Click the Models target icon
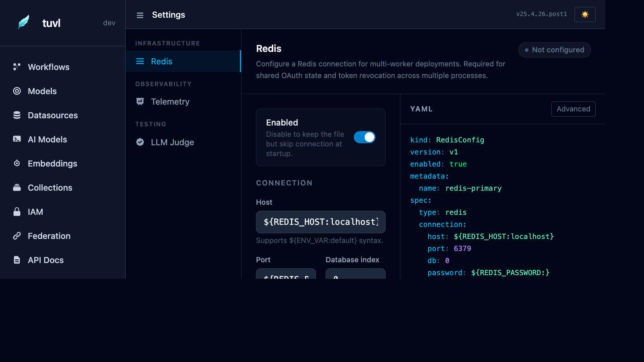The height and width of the screenshot is (362, 644). coord(17,91)
